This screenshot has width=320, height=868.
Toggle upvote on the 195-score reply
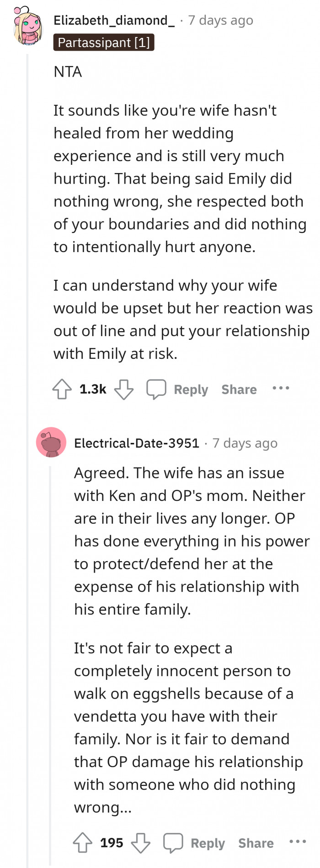click(x=83, y=842)
